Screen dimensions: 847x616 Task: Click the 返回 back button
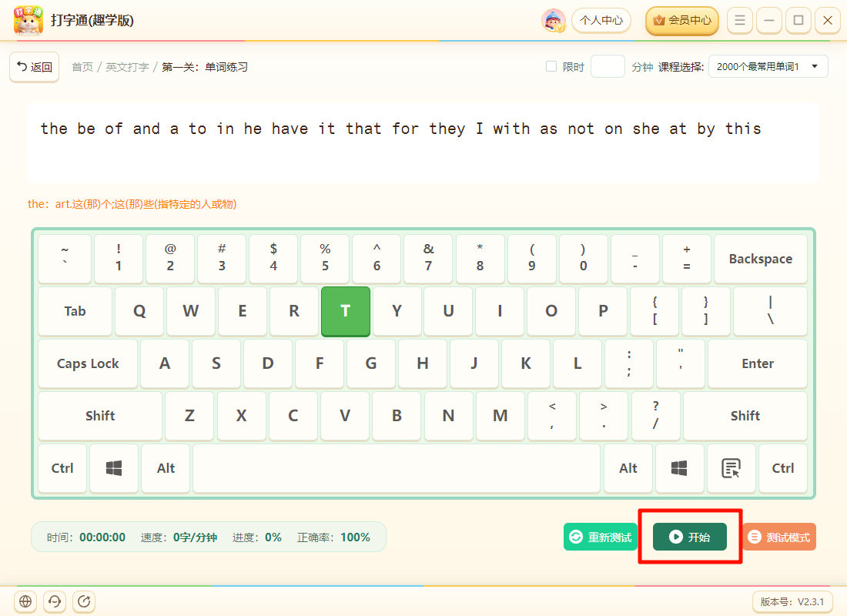coord(35,67)
